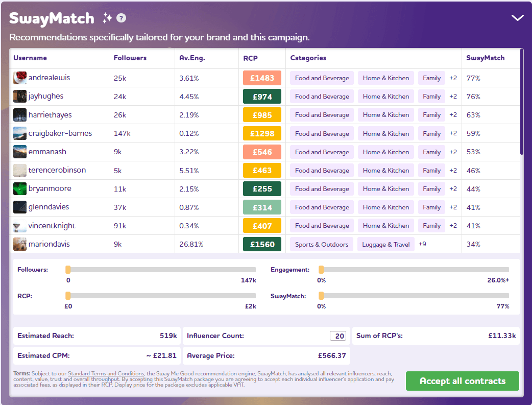Click the influencer table vertical scrollbar
Screen dimensions: 532x405
click(522, 102)
